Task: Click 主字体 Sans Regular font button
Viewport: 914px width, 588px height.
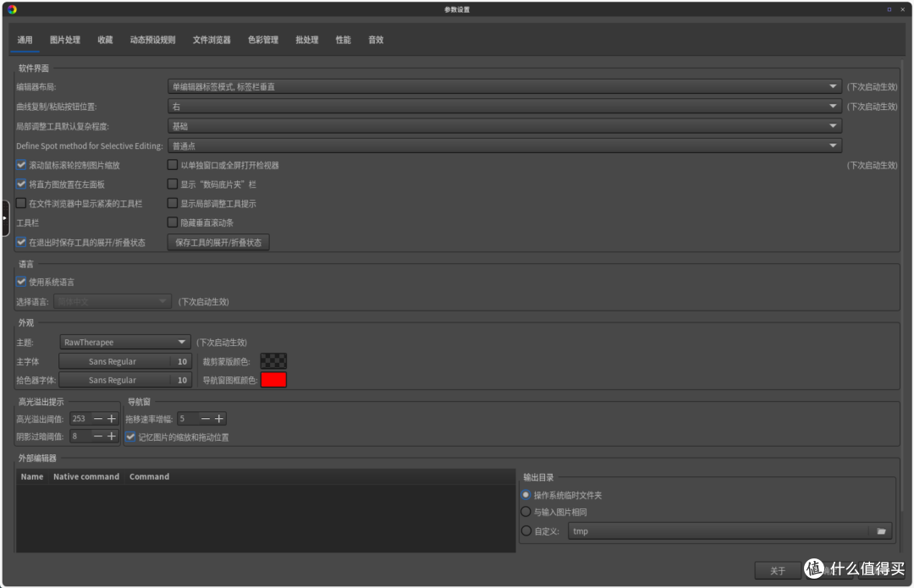Action: pos(124,362)
